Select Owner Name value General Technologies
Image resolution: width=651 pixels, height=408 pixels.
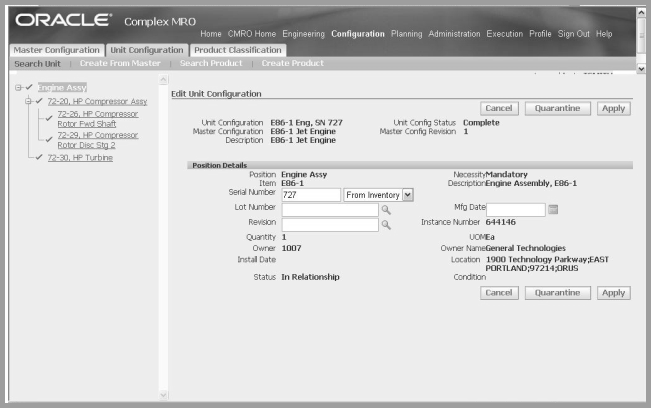526,248
